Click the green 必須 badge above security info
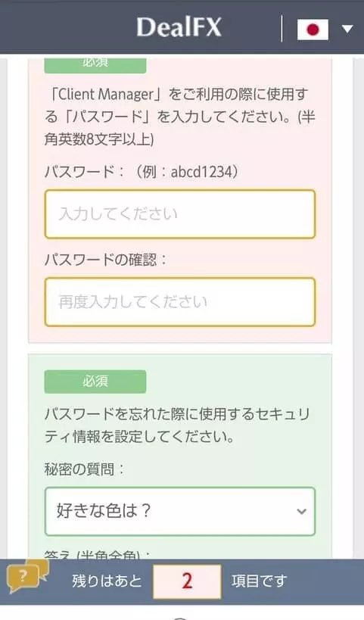The image size is (364, 620). [95, 382]
